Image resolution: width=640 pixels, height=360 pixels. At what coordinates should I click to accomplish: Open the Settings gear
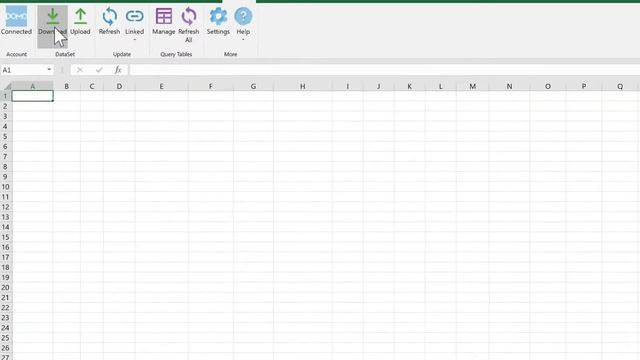coord(218,17)
